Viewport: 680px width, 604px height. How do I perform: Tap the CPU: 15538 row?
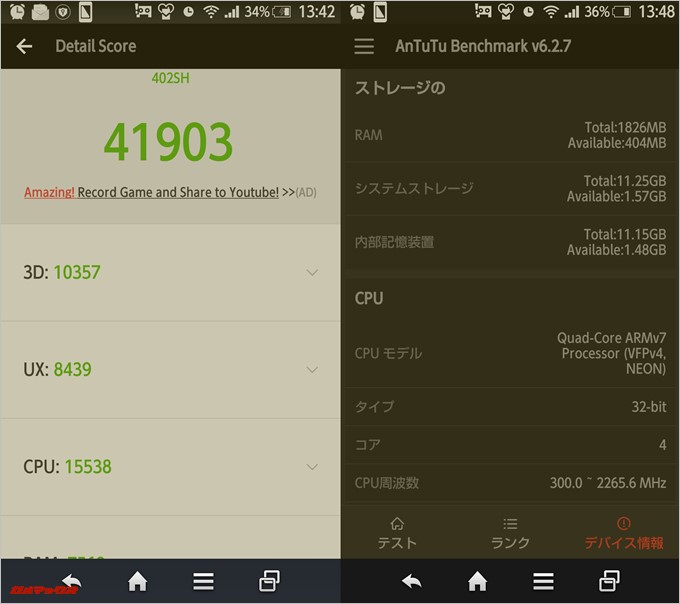coord(170,467)
